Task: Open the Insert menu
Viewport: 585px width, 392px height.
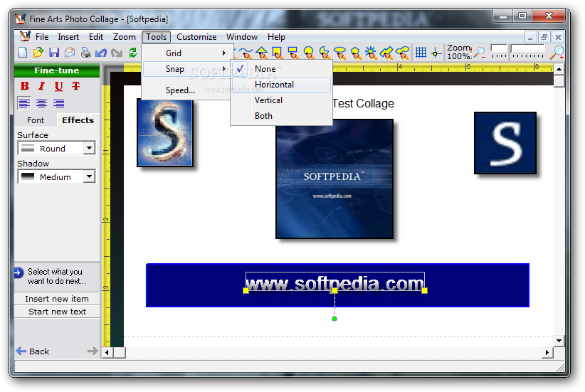Action: (68, 37)
